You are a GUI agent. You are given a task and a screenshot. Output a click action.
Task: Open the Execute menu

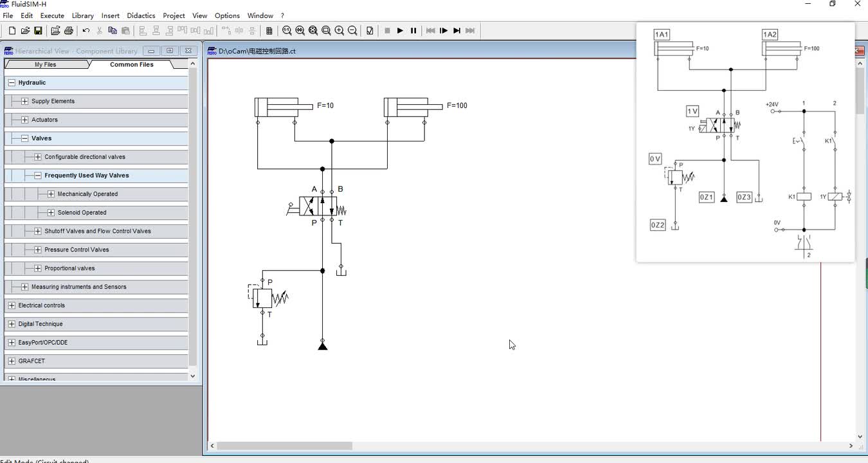pyautogui.click(x=52, y=15)
